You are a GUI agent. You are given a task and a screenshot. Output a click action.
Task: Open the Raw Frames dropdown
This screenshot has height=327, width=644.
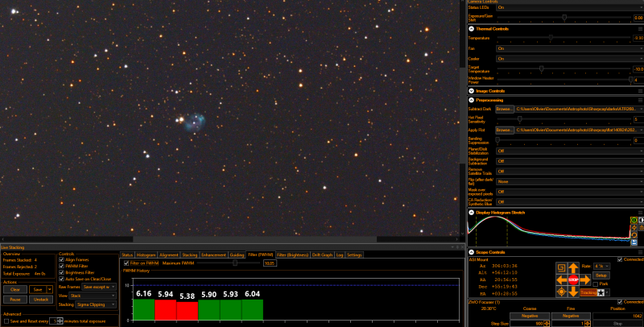point(99,287)
